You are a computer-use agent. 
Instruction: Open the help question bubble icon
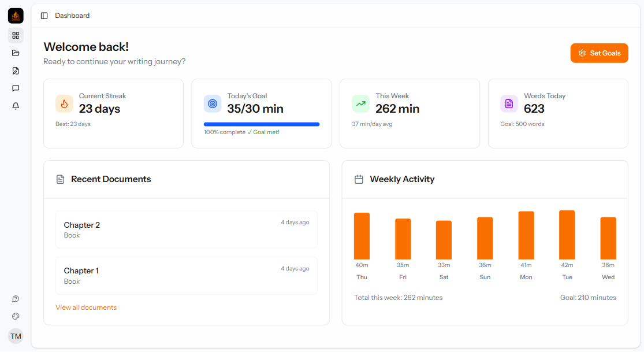pyautogui.click(x=16, y=299)
